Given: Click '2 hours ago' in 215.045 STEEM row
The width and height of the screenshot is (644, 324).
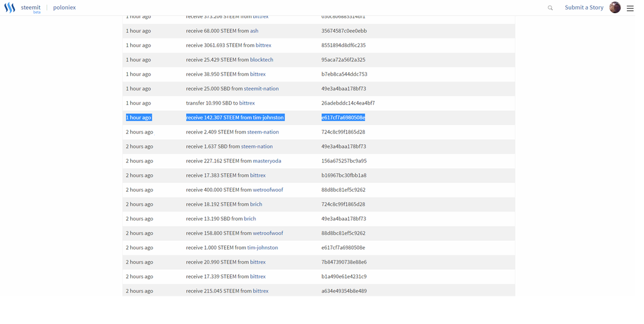Looking at the screenshot, I should (139, 291).
